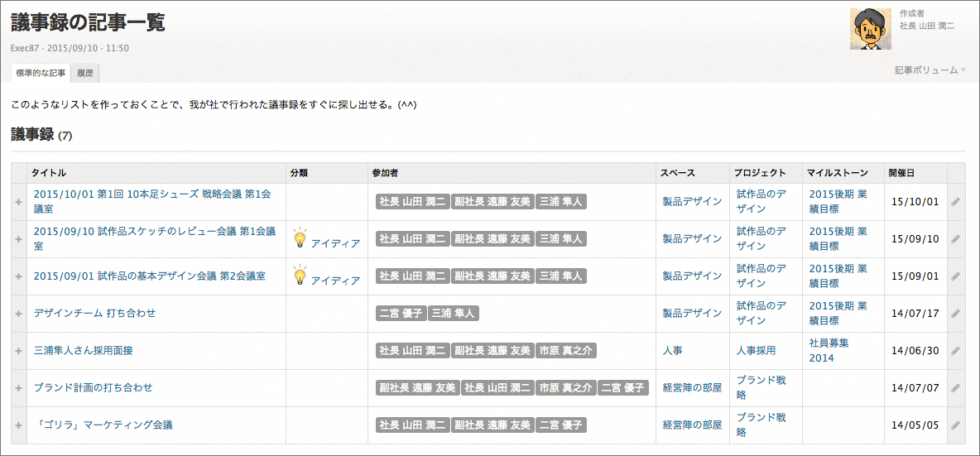Click the pencil edit icon for 15/10/01 row
Viewport: 980px width, 456px height.
956,202
